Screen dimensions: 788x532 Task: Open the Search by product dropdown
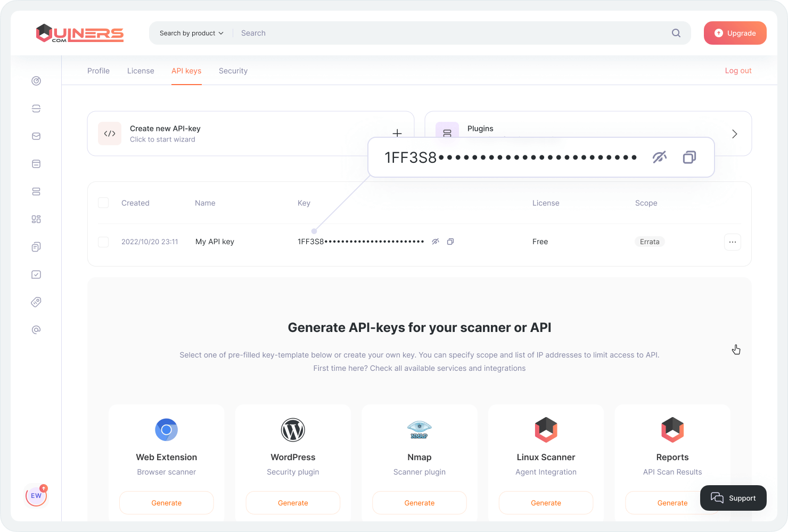[x=191, y=33]
